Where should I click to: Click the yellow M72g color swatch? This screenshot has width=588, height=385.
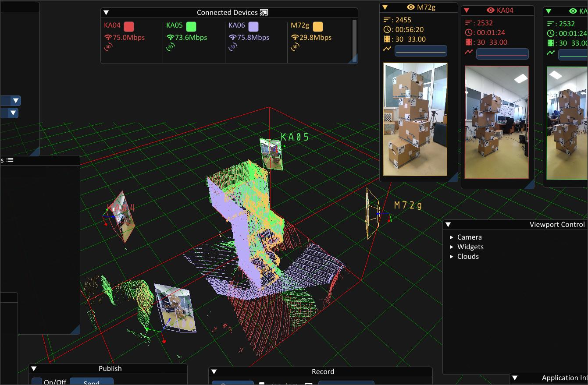point(318,26)
